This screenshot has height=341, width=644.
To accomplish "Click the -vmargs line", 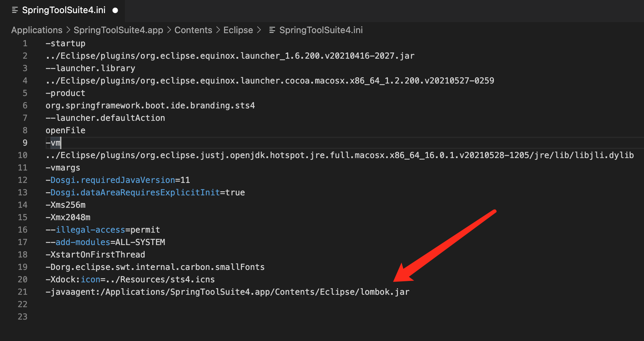I will pyautogui.click(x=63, y=168).
